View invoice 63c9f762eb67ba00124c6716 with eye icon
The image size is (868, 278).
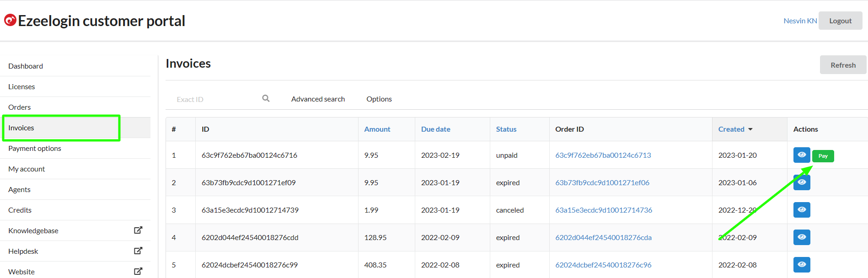[x=801, y=155]
